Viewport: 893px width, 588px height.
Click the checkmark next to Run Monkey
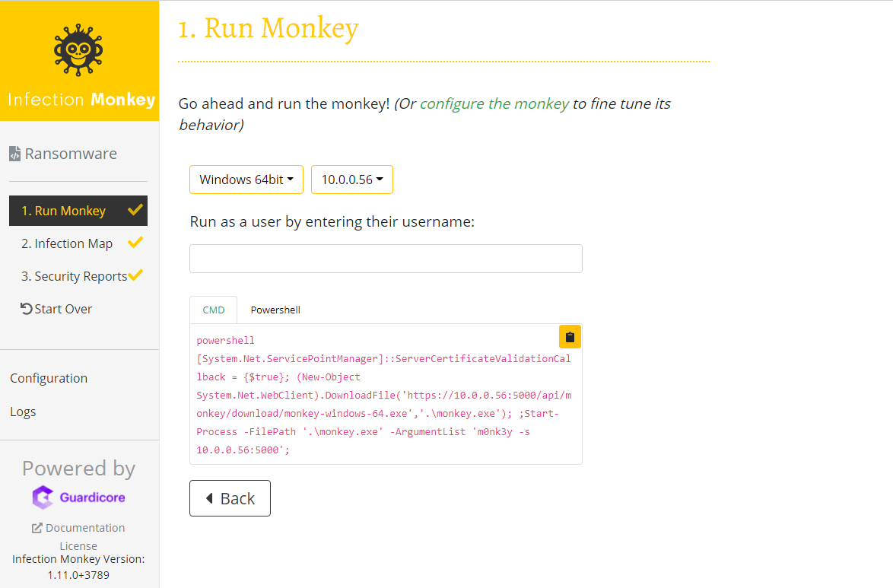pos(135,210)
